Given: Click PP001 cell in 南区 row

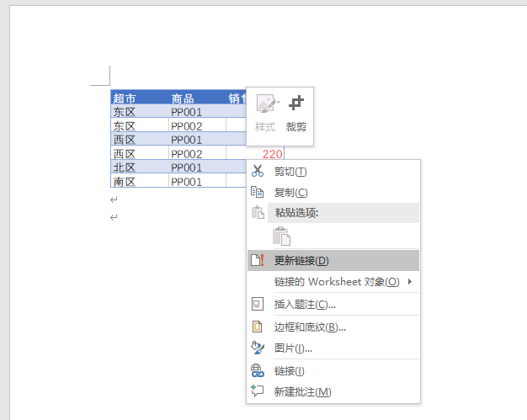Looking at the screenshot, I should pyautogui.click(x=197, y=180).
